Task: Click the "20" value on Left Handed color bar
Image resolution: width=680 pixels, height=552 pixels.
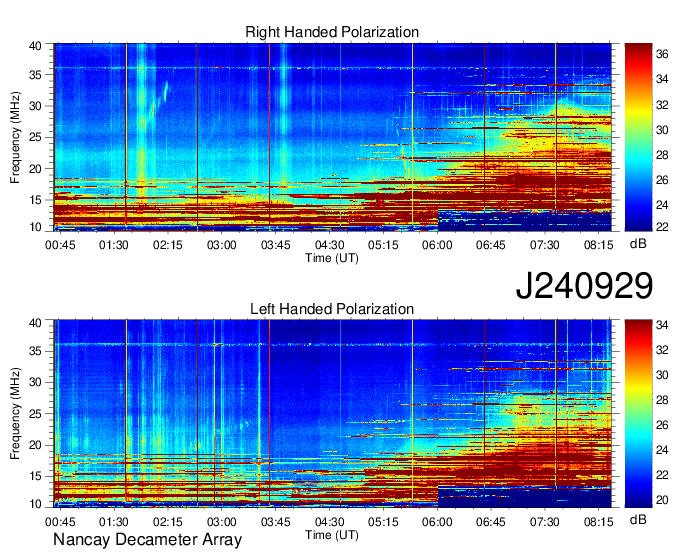Action: pyautogui.click(x=662, y=500)
